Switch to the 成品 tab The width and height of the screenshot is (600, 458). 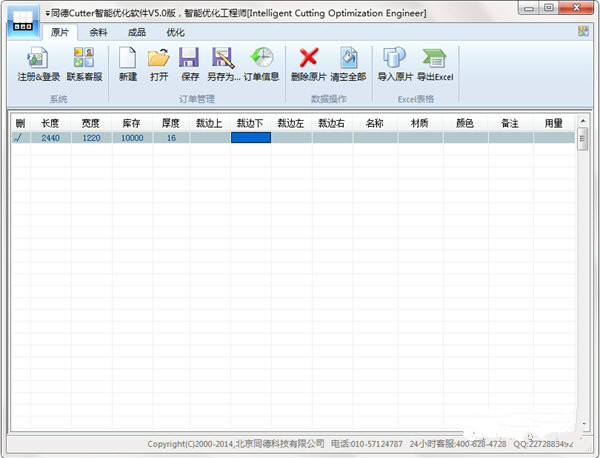137,33
